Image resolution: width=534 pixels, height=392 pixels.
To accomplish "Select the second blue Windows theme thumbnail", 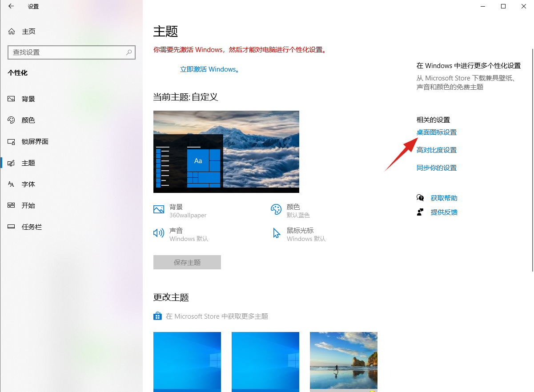I will [265, 362].
